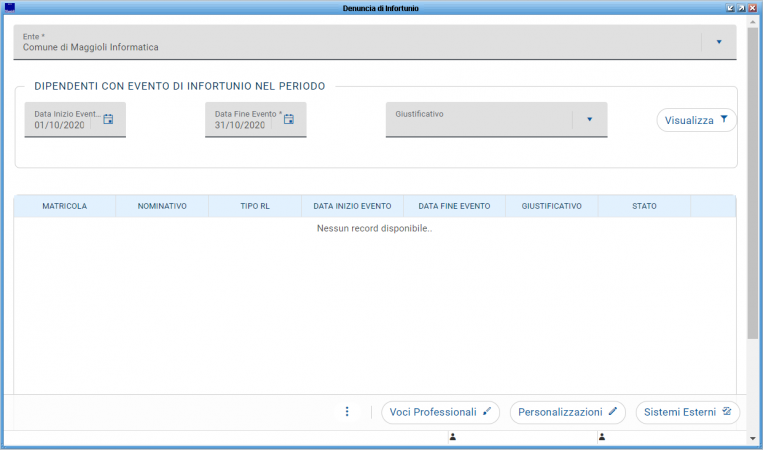Click the Visualizza filter button
The height and width of the screenshot is (450, 763).
pos(696,120)
